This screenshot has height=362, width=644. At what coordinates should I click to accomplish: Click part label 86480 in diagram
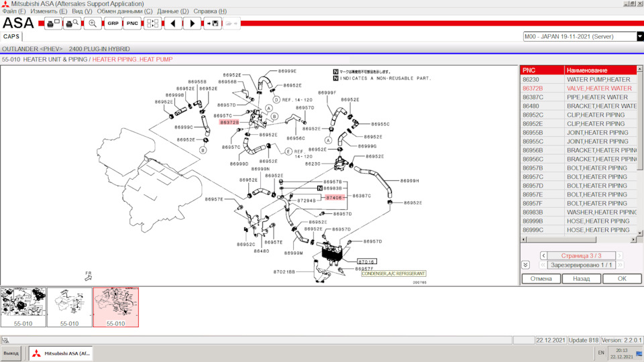(261, 251)
